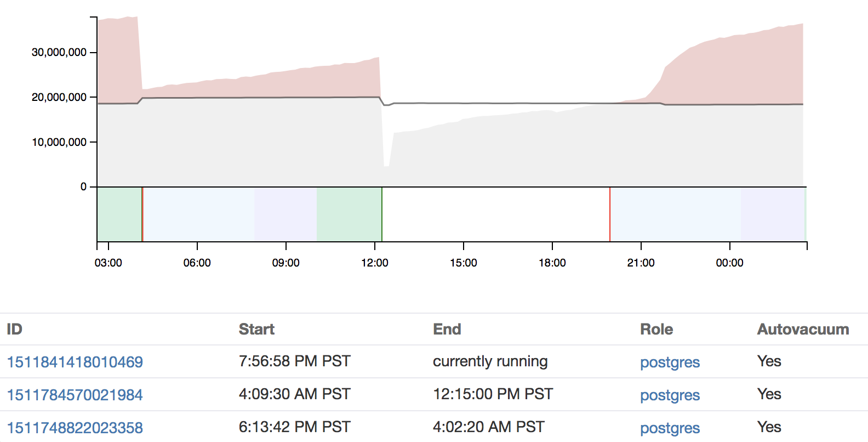Open postgres role in third row

click(x=670, y=428)
